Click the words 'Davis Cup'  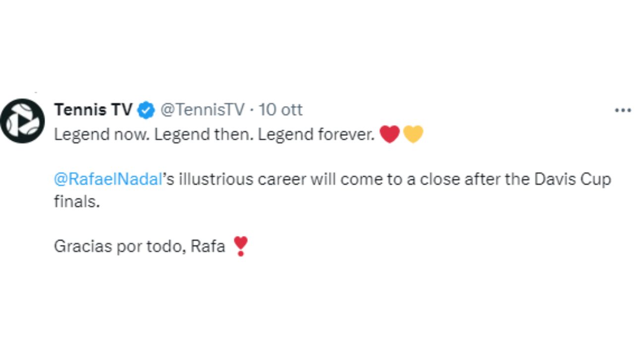point(572,179)
